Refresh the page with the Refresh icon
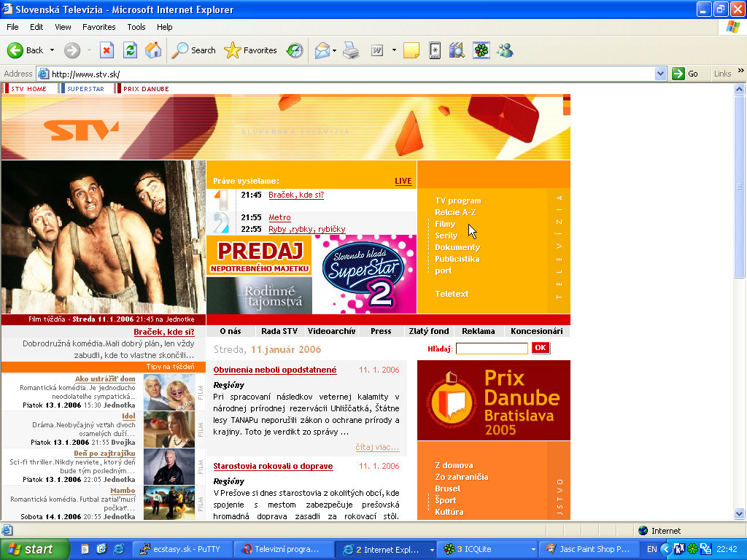 pos(130,50)
